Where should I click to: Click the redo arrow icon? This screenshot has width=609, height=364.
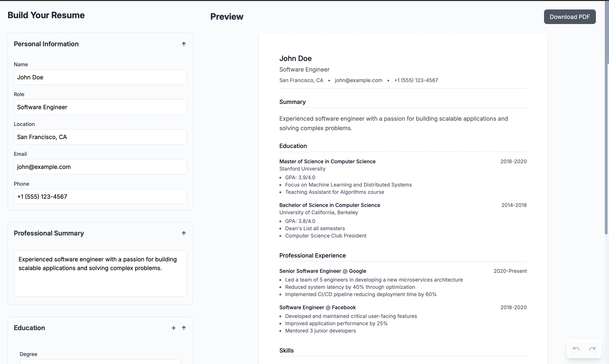coord(592,349)
